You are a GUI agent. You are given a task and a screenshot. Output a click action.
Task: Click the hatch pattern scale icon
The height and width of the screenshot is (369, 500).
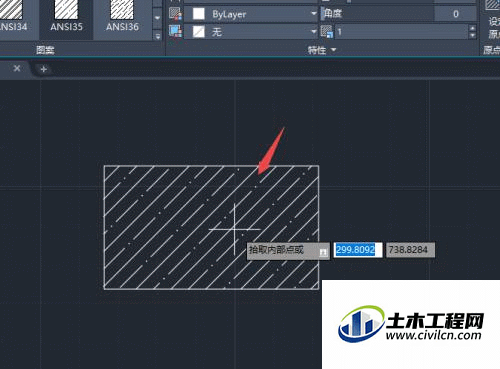327,32
